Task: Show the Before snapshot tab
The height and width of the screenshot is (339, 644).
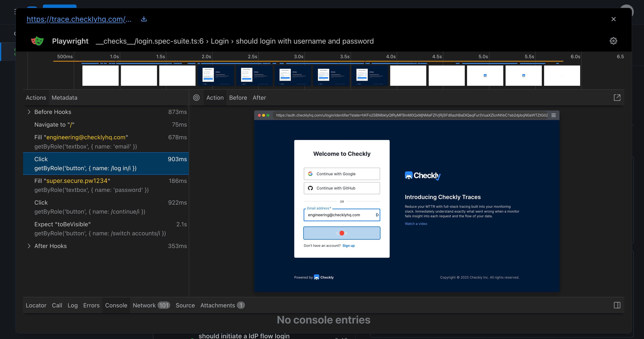Action: pos(238,98)
